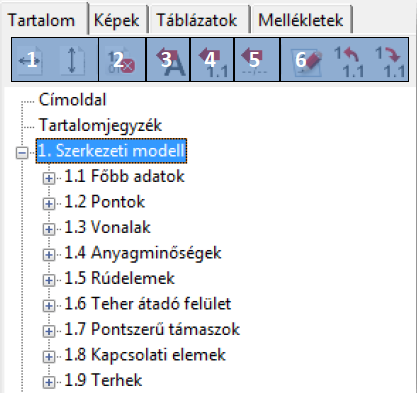Select the 1.6 Teher átadó felület item
This screenshot has width=417, height=393.
tap(147, 304)
